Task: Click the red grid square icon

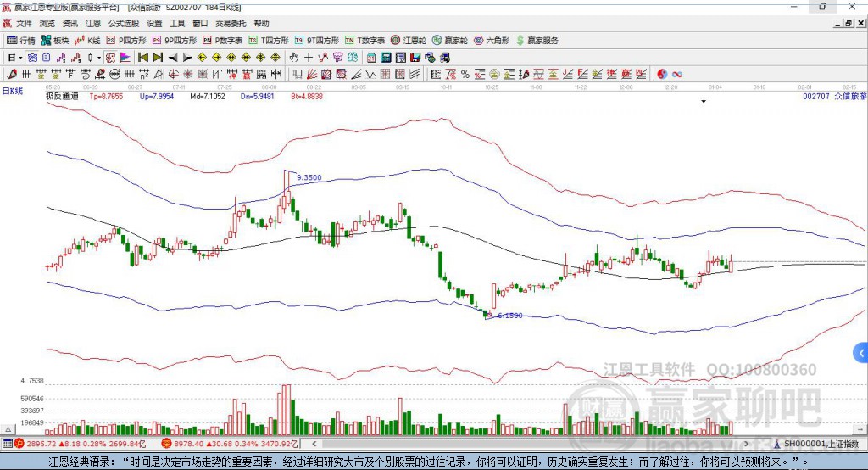Action: coord(386,74)
